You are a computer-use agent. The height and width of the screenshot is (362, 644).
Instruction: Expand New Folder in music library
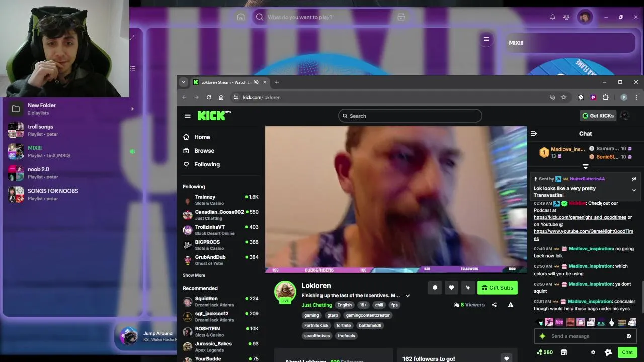[x=132, y=109]
